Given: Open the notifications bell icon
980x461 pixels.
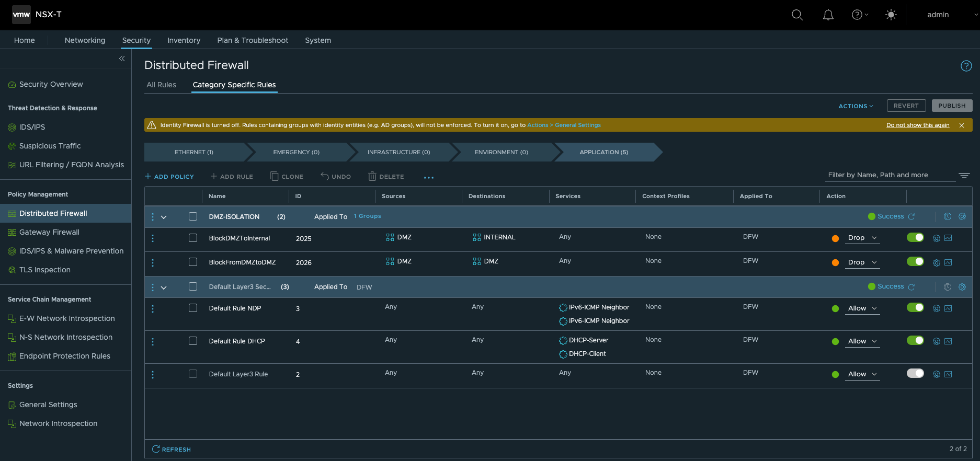Looking at the screenshot, I should point(828,15).
